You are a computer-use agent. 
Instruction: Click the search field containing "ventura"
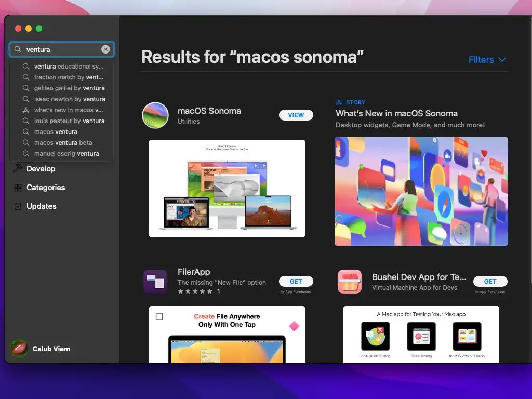pyautogui.click(x=62, y=49)
